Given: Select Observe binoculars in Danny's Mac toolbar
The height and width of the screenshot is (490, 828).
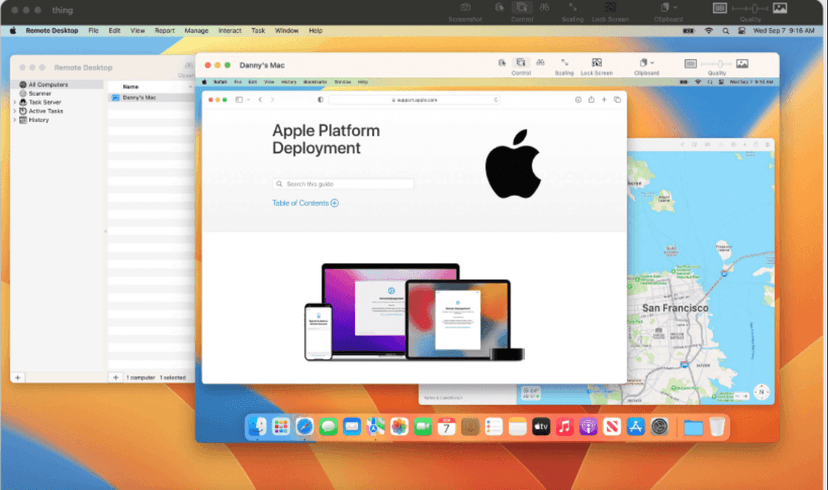Looking at the screenshot, I should pyautogui.click(x=540, y=63).
